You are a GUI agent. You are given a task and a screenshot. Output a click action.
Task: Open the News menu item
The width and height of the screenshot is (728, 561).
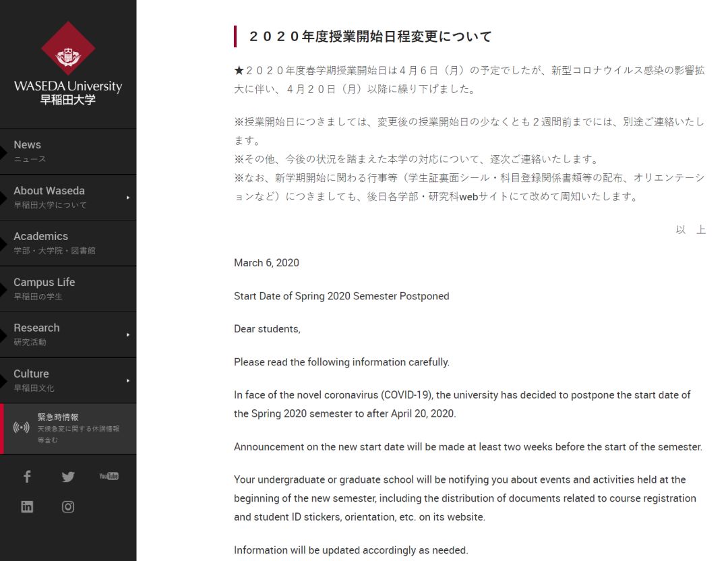tap(68, 152)
